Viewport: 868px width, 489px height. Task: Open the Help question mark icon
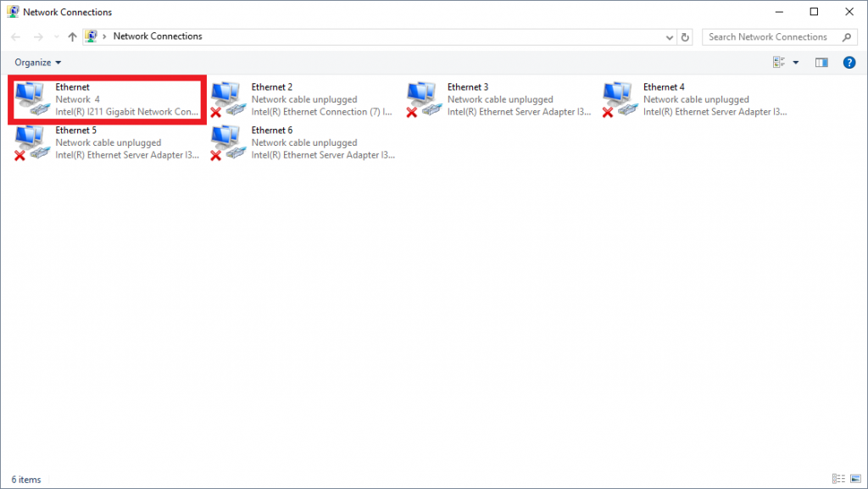coord(849,63)
